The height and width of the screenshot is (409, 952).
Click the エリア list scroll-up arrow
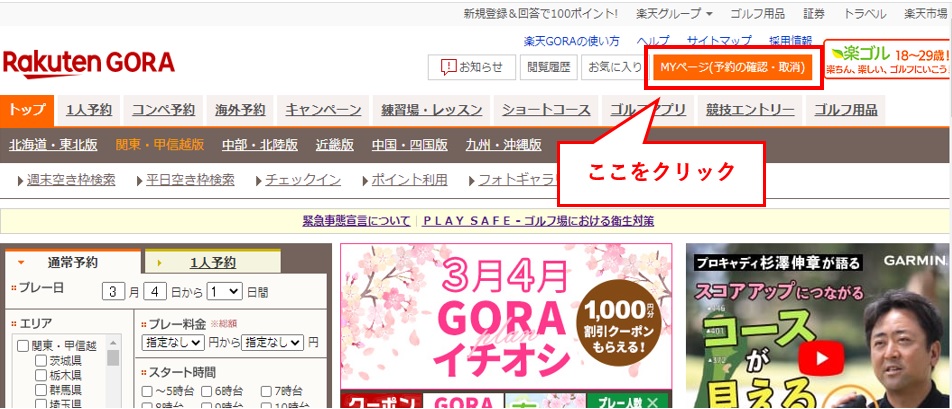pyautogui.click(x=113, y=342)
